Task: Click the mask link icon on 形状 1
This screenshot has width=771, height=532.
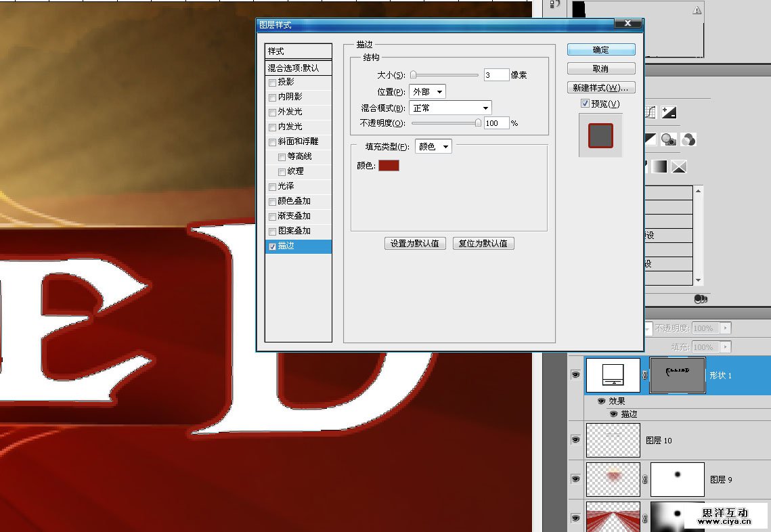Action: point(644,375)
